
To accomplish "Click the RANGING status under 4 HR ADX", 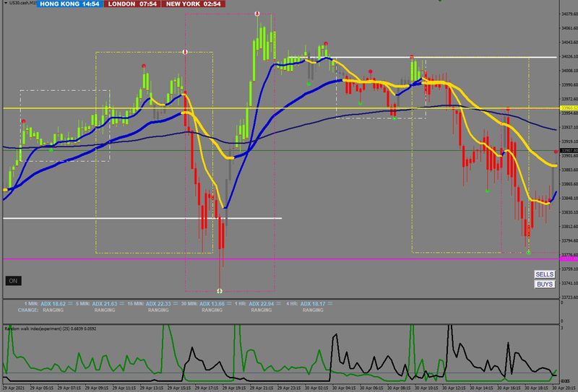I will click(313, 310).
